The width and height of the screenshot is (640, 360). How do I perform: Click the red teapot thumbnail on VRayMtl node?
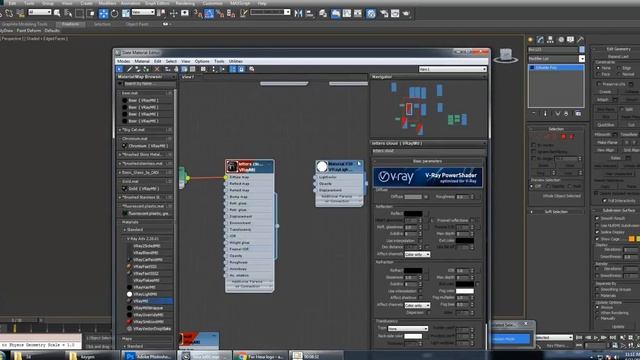click(x=232, y=166)
